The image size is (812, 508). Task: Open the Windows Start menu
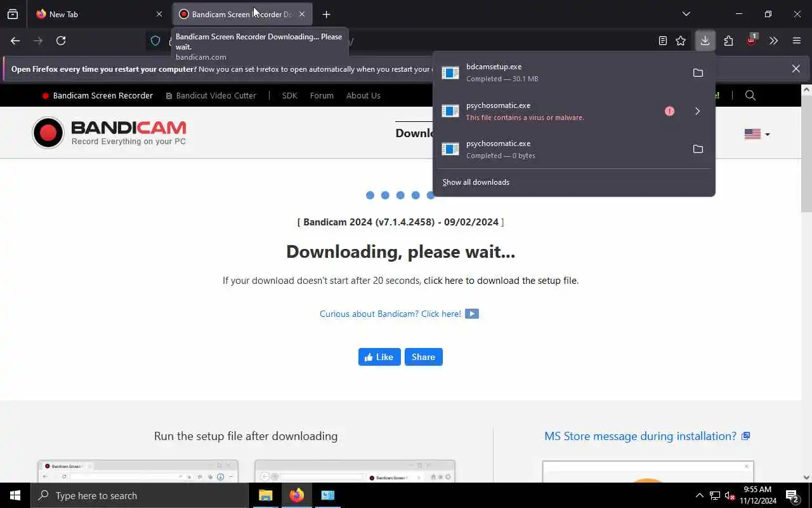click(x=15, y=495)
